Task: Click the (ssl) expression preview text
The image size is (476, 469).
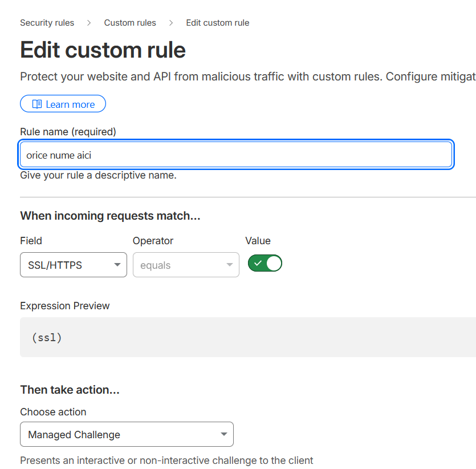Action: pos(47,337)
